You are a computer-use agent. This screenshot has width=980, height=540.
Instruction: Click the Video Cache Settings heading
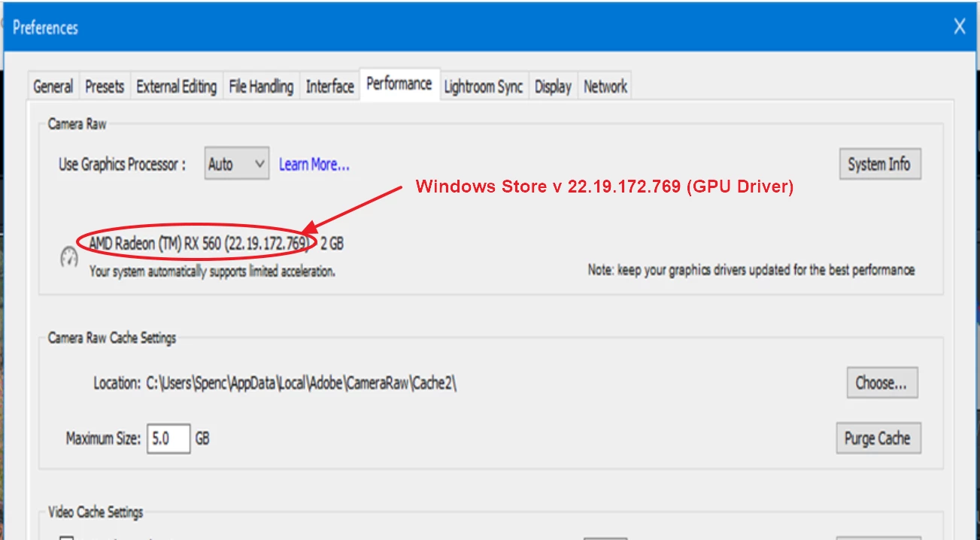[96, 512]
